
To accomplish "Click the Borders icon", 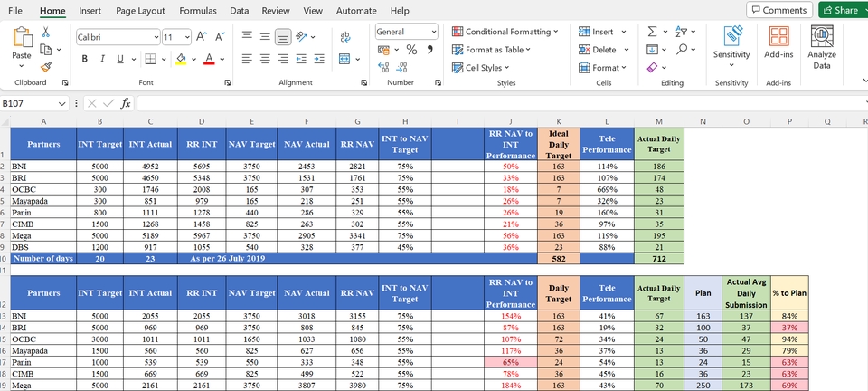I will tap(151, 59).
